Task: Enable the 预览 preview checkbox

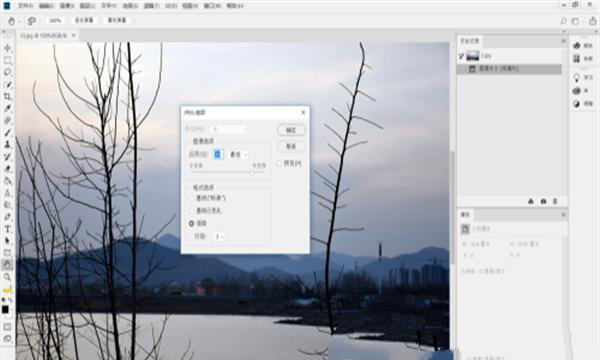Action: (279, 163)
